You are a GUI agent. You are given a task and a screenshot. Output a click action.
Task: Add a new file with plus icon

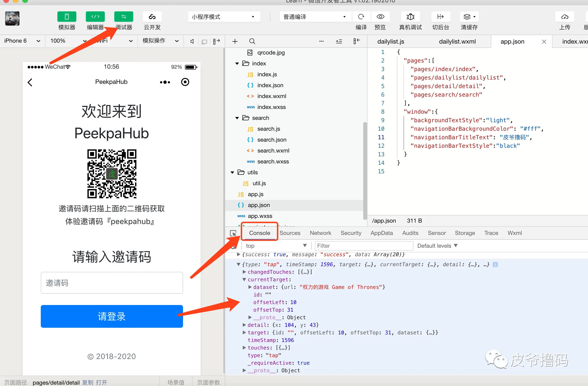tap(235, 41)
